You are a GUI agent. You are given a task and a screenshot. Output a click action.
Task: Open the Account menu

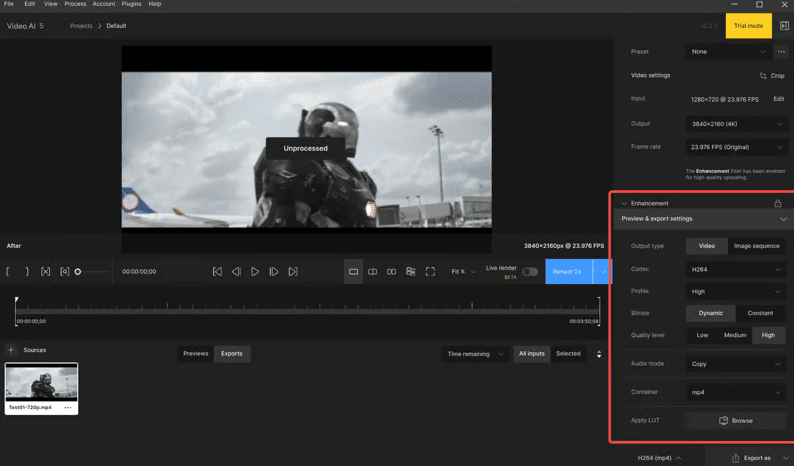coord(104,4)
